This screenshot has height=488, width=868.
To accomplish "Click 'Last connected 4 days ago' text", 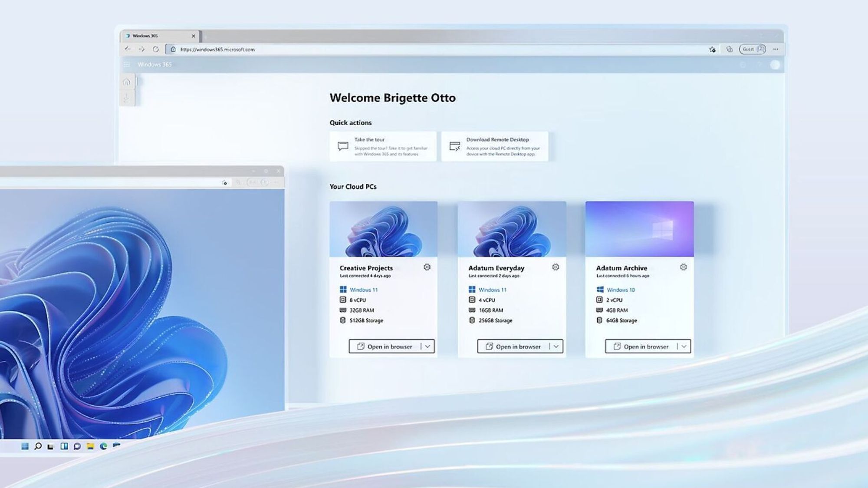I will pyautogui.click(x=365, y=276).
